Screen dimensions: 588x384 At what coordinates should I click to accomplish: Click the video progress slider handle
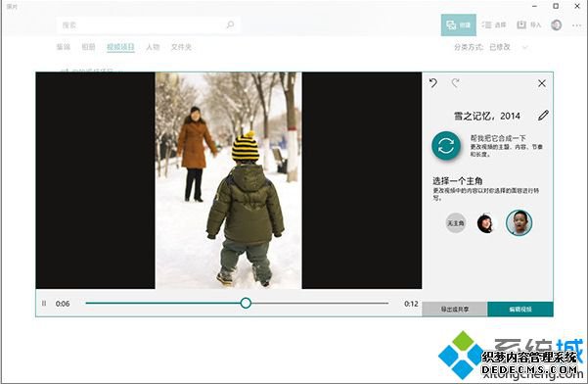(x=246, y=303)
